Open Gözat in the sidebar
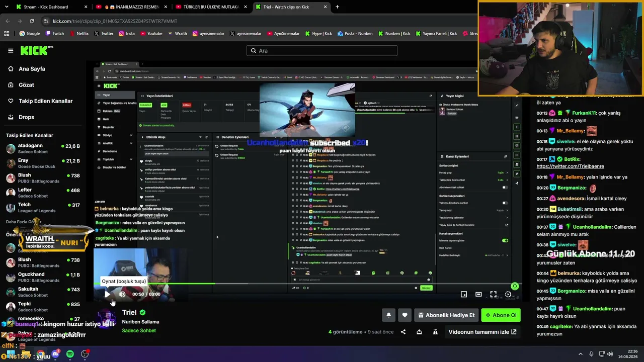Viewport: 644px width, 362px height. 26,85
